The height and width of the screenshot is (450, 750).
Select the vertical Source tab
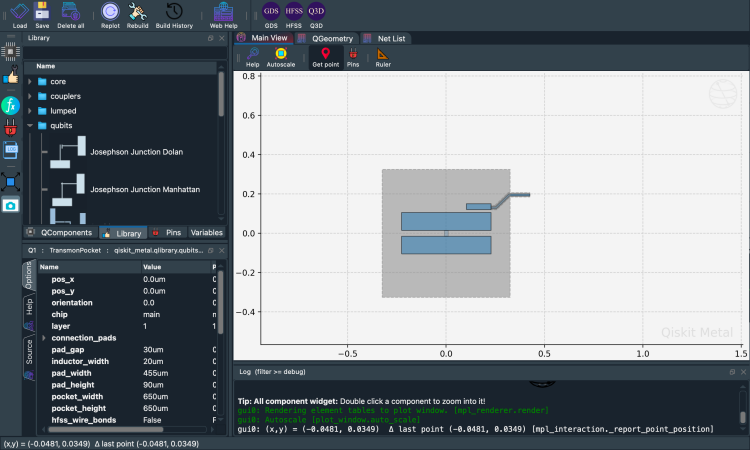(29, 356)
